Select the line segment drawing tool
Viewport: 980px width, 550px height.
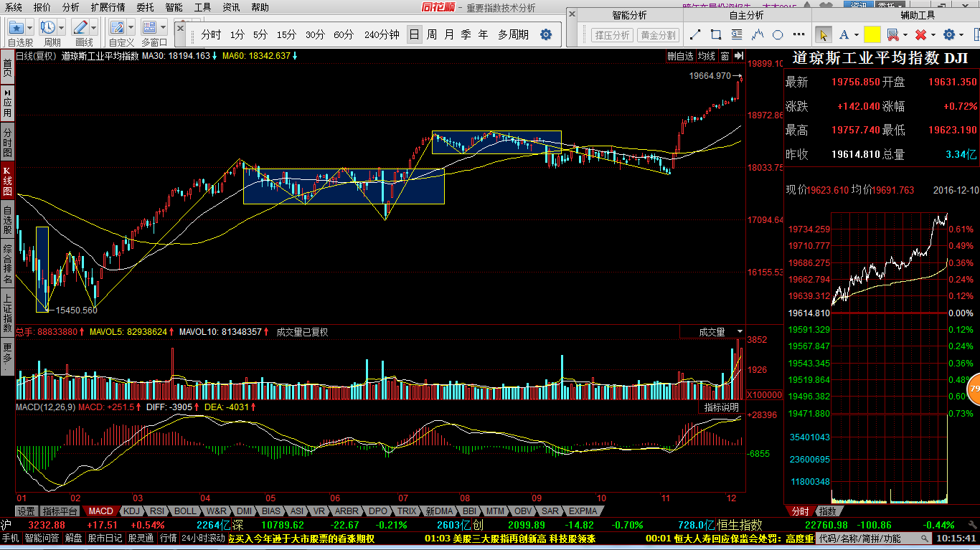tap(694, 34)
